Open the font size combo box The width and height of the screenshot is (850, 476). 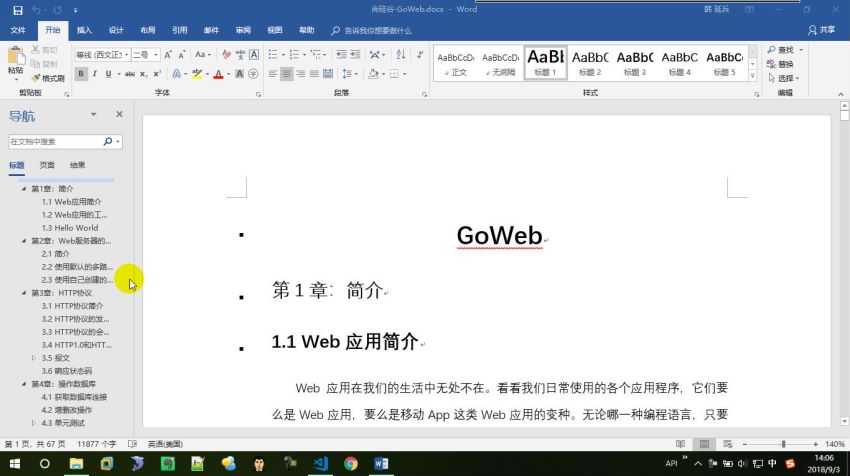145,55
